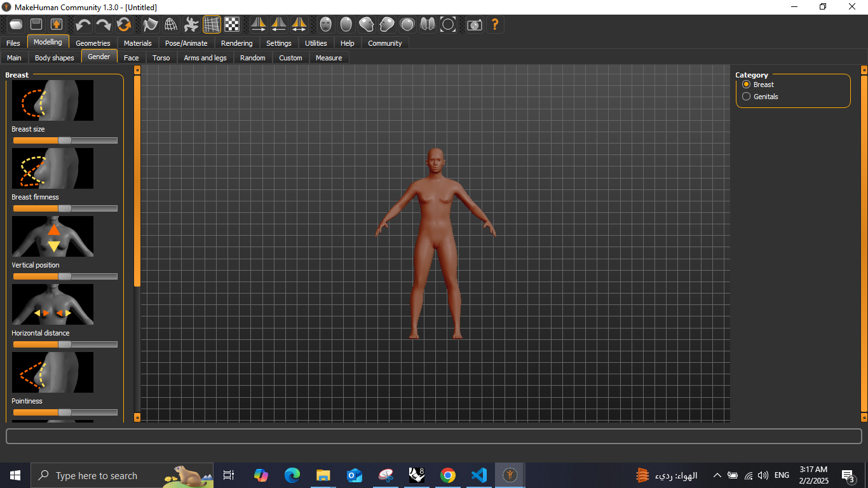Open the Files tab

(13, 43)
